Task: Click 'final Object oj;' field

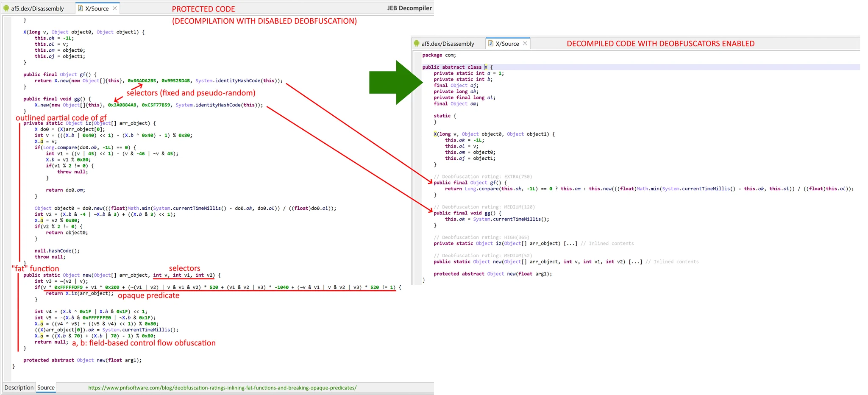Action: click(456, 85)
